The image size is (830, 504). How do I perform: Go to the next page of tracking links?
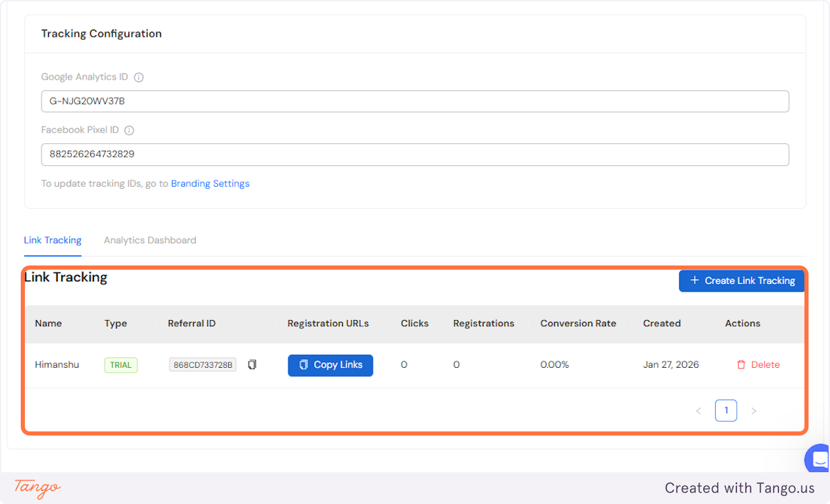754,410
